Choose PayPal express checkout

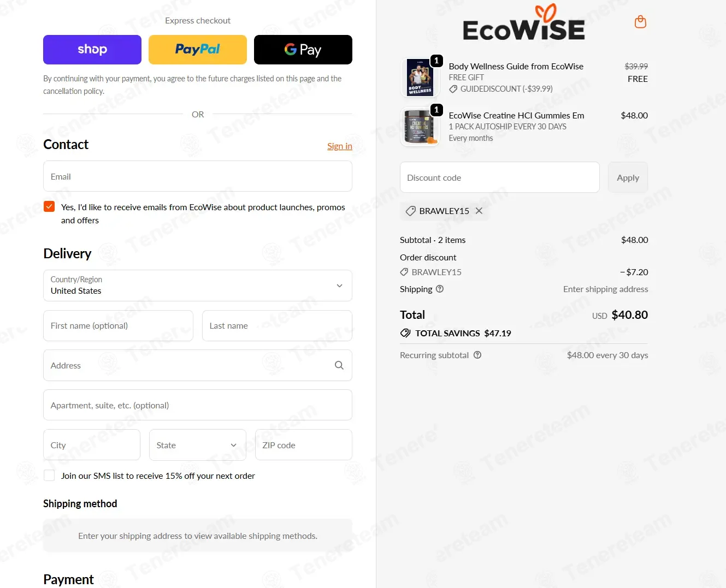(198, 50)
